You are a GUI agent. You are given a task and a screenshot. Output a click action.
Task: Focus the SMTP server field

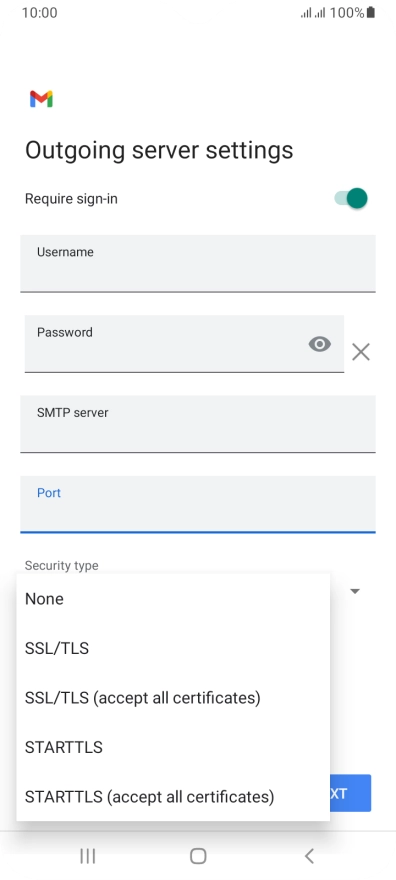(198, 424)
